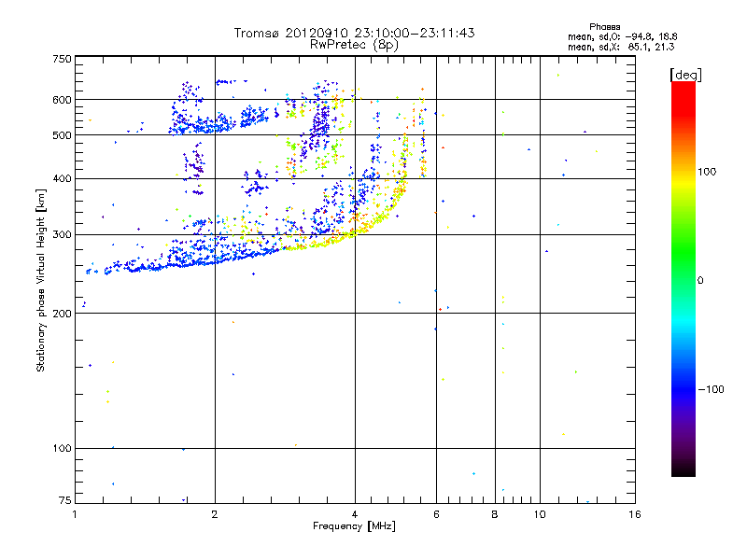The image size is (747, 560).
Task: Click the plot title 'Tromsø 20120910 23:10:00-23:11:43'
Action: pos(354,33)
